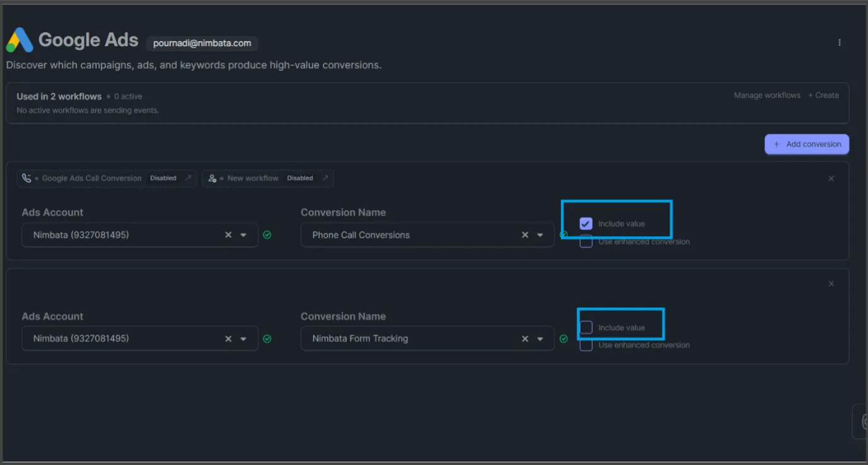Click the pournadi@nimbata.com account badge
868x465 pixels.
(x=202, y=44)
